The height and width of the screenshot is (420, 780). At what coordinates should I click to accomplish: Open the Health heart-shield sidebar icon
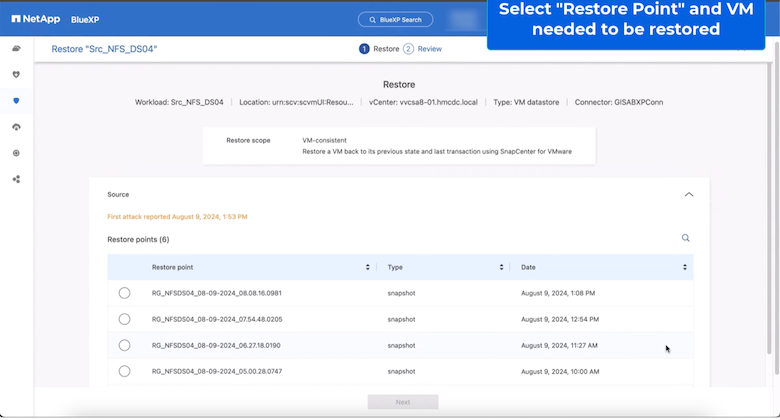click(16, 74)
